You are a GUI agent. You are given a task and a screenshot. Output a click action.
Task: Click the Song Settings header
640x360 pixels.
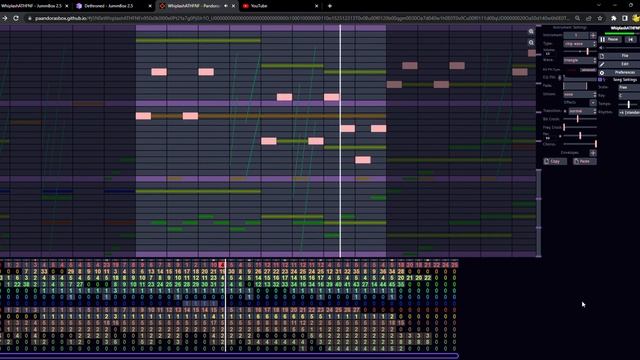click(624, 80)
